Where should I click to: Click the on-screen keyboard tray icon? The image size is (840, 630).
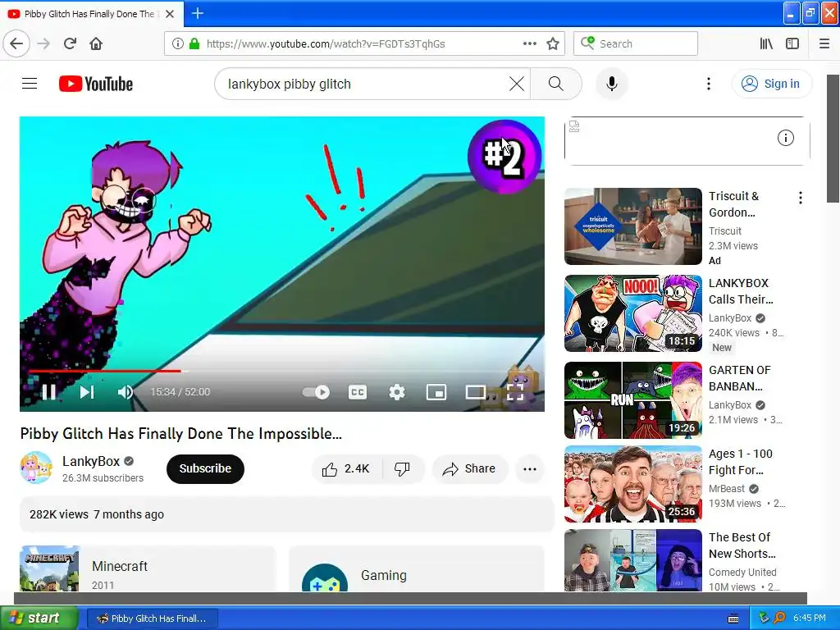tap(733, 619)
